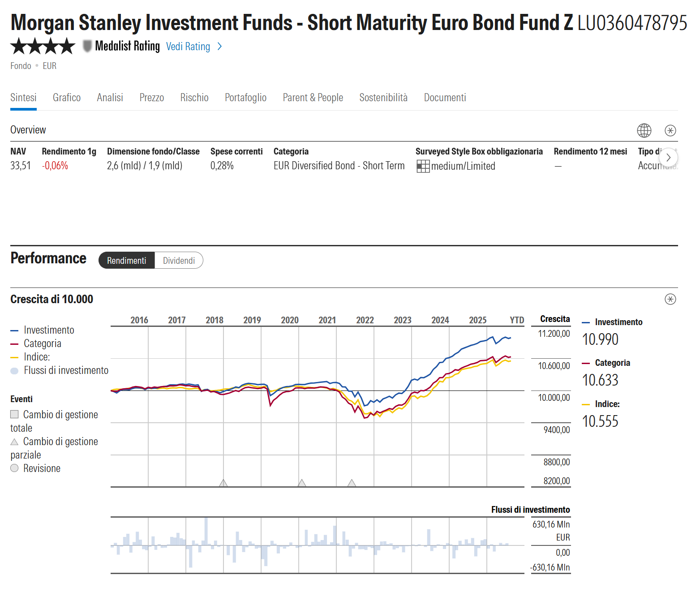Toggle the Revisione event circle
The image size is (700, 592).
click(14, 468)
